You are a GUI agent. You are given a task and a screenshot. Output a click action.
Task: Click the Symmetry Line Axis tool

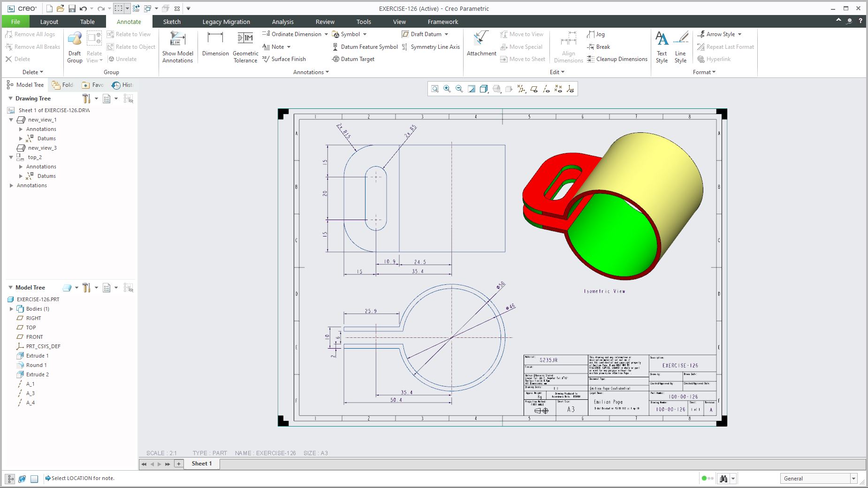pos(431,47)
